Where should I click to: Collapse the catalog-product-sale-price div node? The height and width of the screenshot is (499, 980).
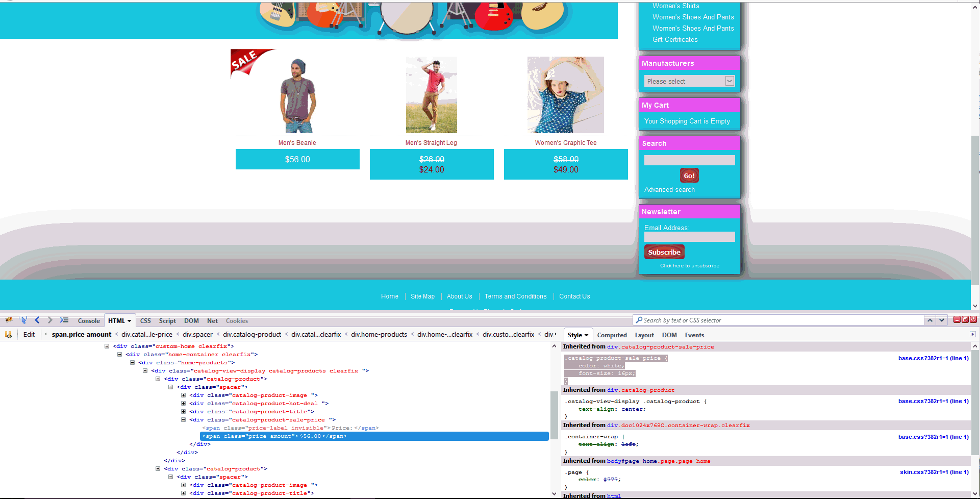point(184,420)
